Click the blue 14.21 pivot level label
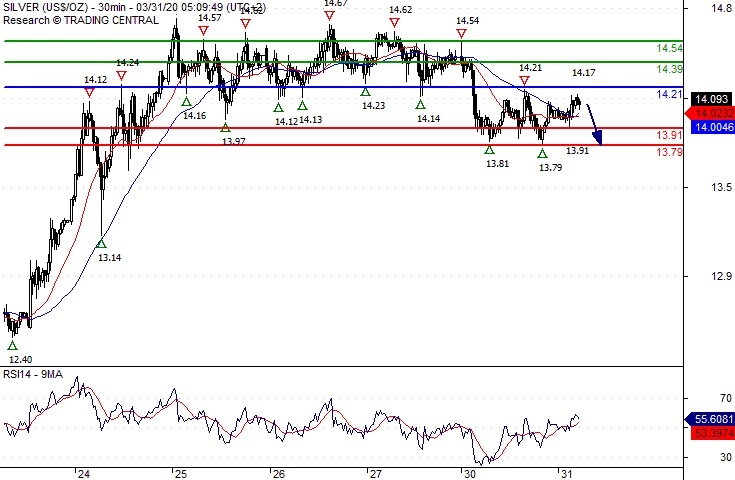Image resolution: width=735 pixels, height=480 pixels. (x=669, y=94)
